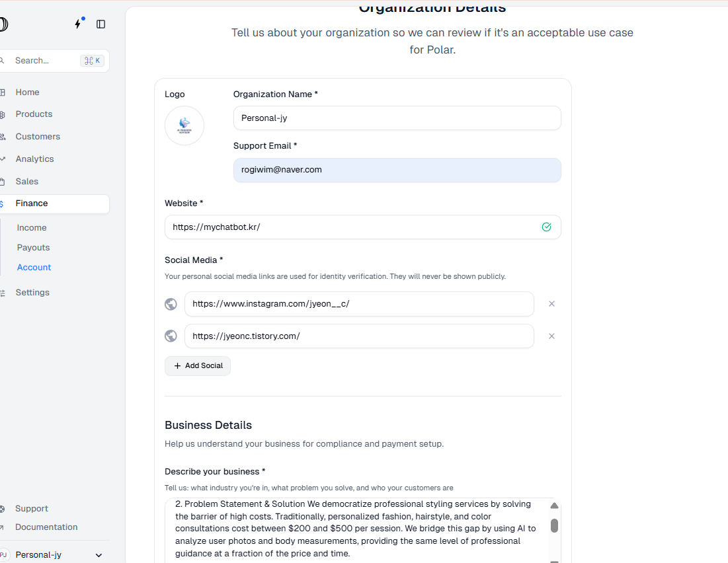Click the Customers people icon
728x563 pixels.
pyautogui.click(x=3, y=137)
